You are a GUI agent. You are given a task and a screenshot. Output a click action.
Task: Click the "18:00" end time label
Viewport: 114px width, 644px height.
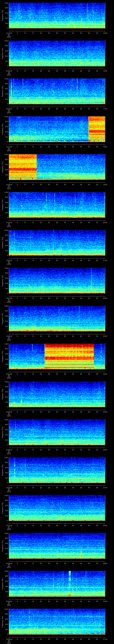tap(105, 147)
